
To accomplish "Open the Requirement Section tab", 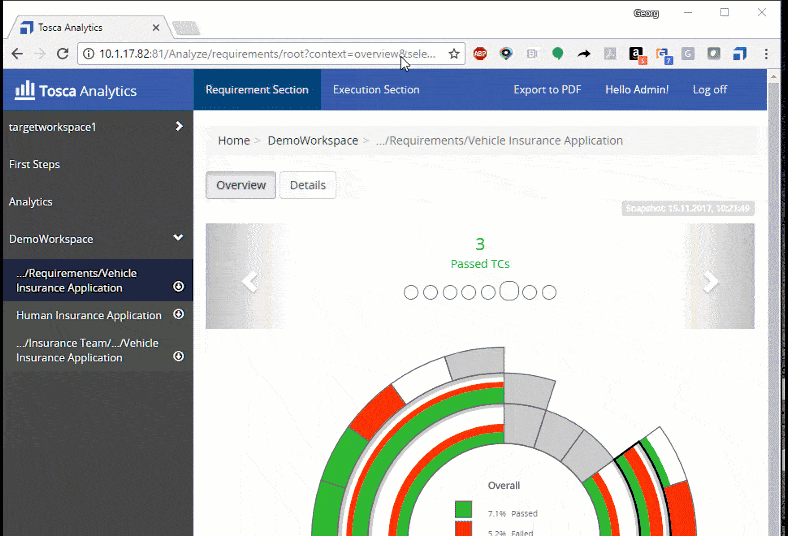I will coord(257,89).
